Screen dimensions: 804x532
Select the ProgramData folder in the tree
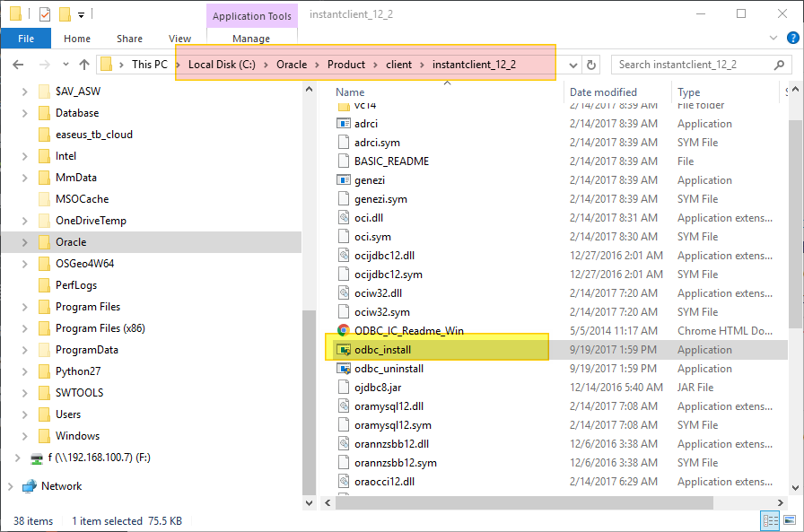click(x=87, y=350)
